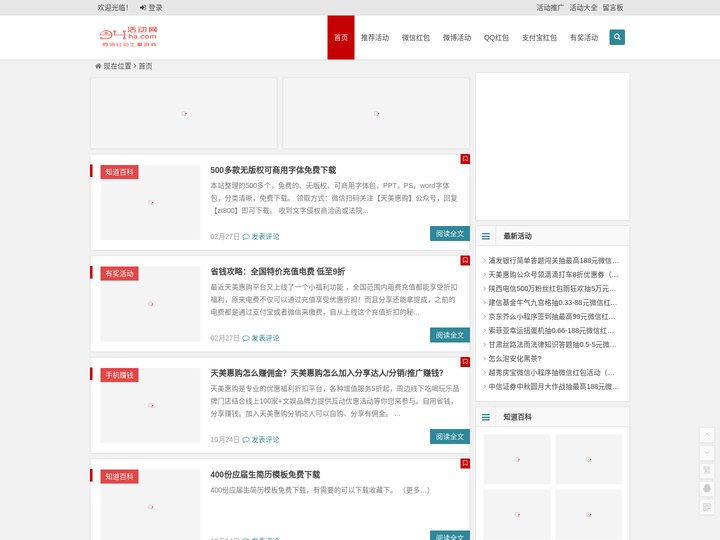Open 中信证券中秋圆月大作战 activity link

(553, 387)
